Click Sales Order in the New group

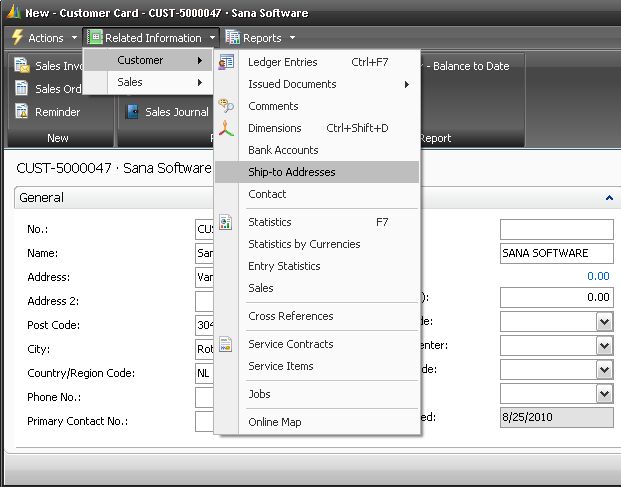pyautogui.click(x=48, y=89)
